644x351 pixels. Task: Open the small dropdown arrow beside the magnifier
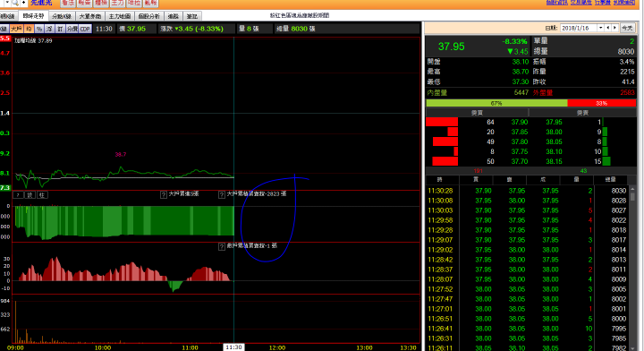[x=7, y=3]
